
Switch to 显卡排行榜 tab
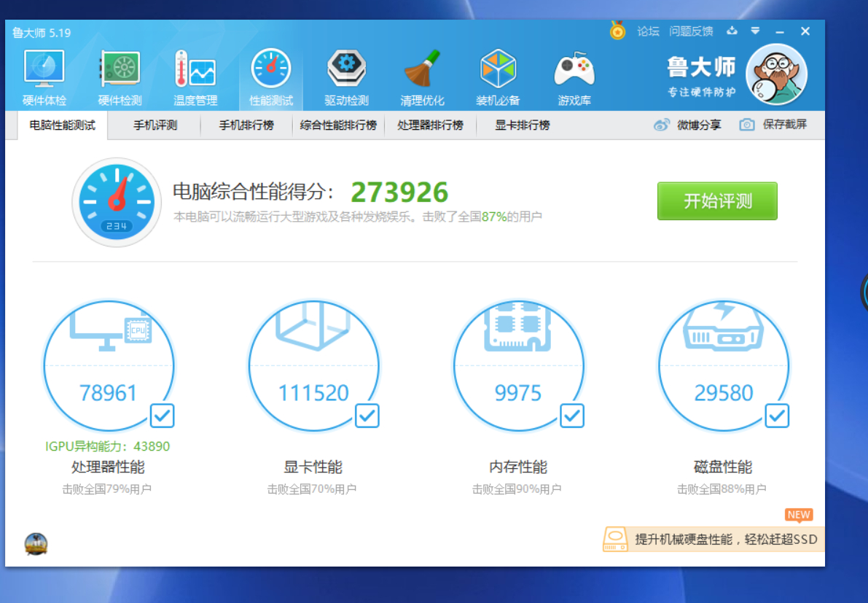pos(522,125)
